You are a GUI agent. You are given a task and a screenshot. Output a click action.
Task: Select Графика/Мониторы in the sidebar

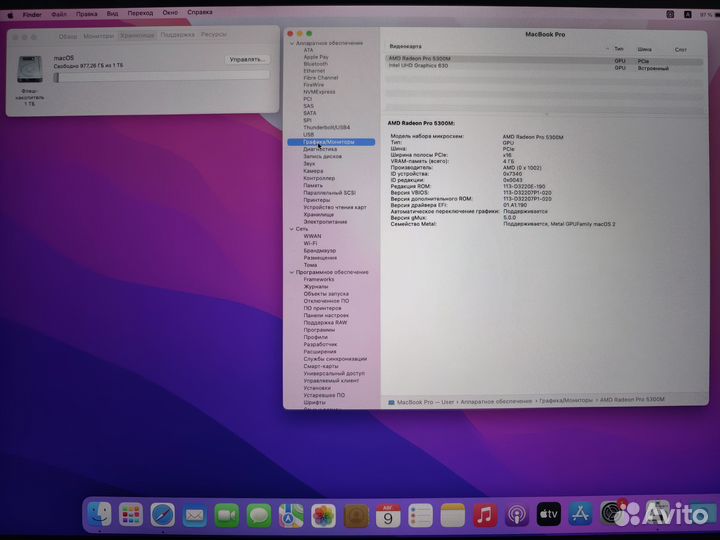click(331, 142)
